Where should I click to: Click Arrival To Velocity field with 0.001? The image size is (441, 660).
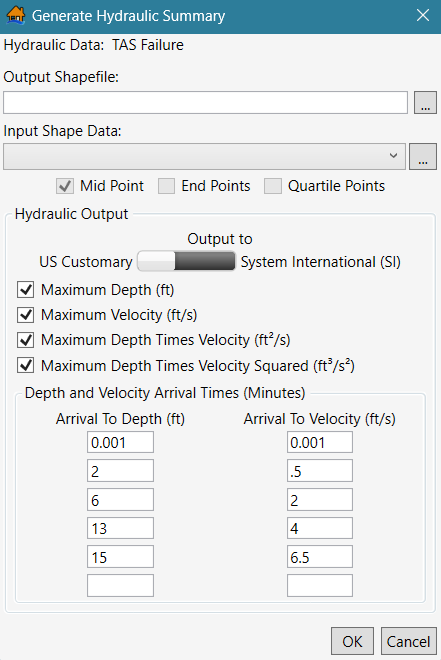[x=320, y=442]
